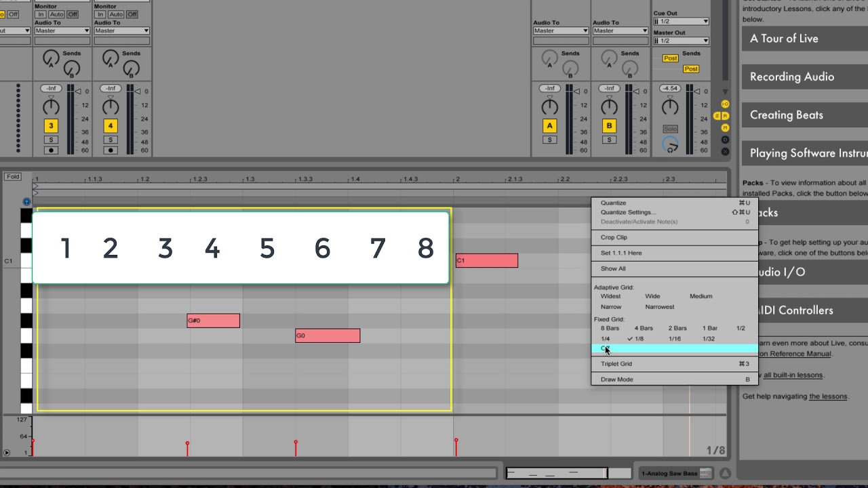The width and height of the screenshot is (868, 488).
Task: Toggle the Returns section selector circle
Action: 725,116
